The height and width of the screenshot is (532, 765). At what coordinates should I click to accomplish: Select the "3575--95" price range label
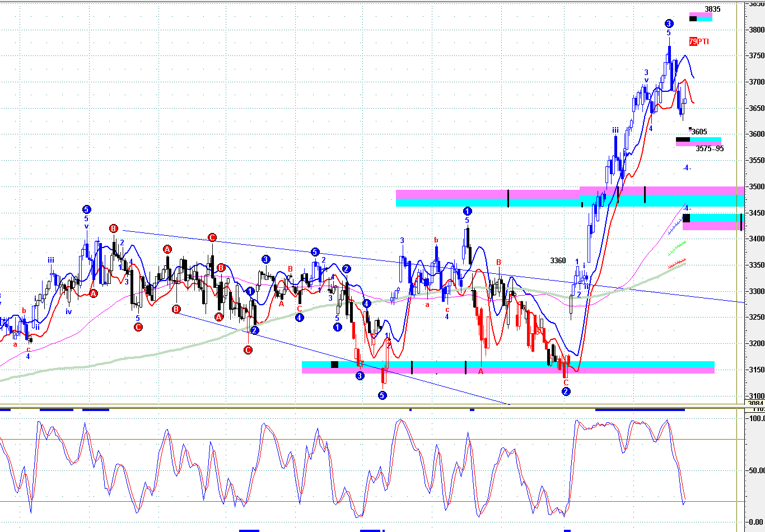click(710, 149)
